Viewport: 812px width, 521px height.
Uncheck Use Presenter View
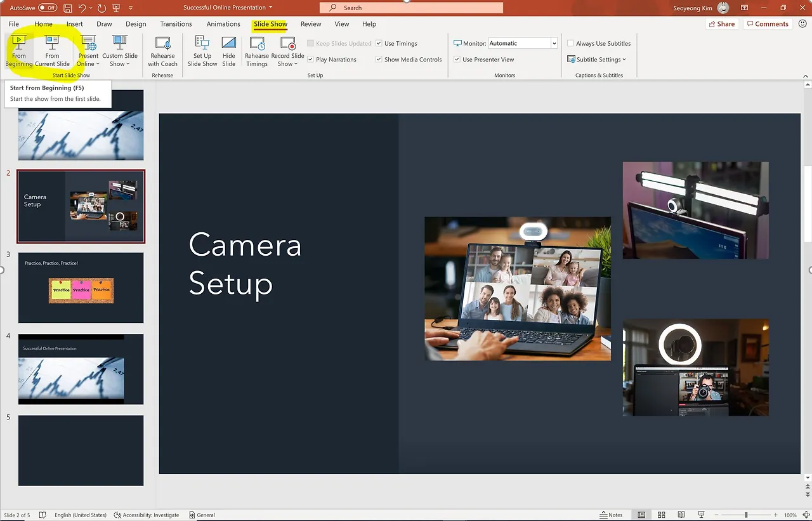coord(457,60)
